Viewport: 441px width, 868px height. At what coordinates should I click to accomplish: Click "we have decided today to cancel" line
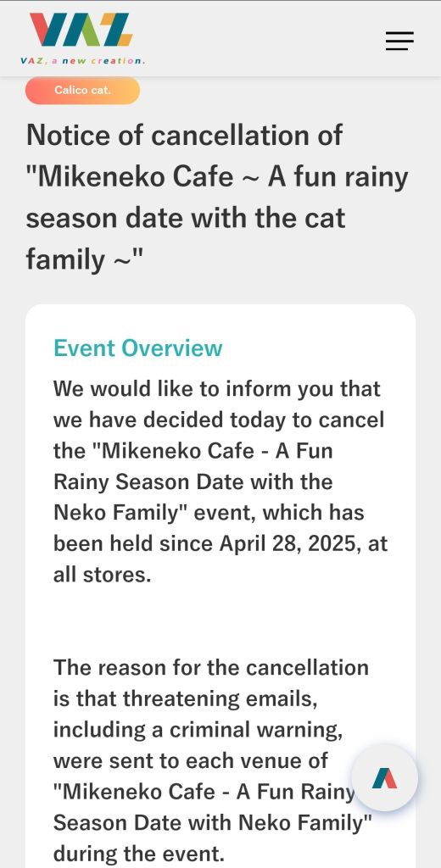click(x=219, y=420)
